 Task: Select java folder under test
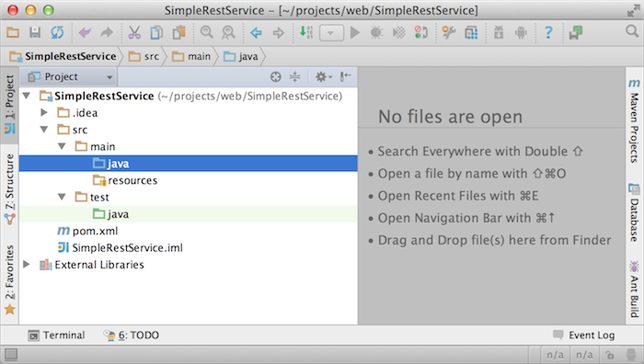coord(188,214)
